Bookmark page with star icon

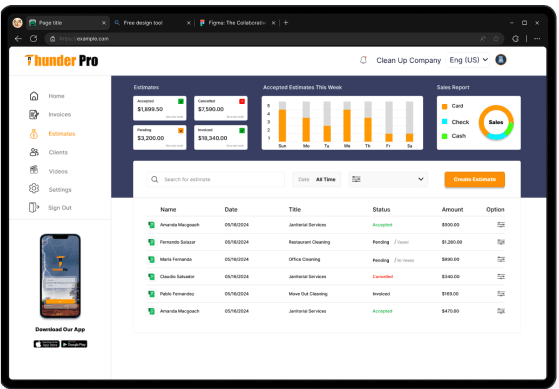(496, 39)
